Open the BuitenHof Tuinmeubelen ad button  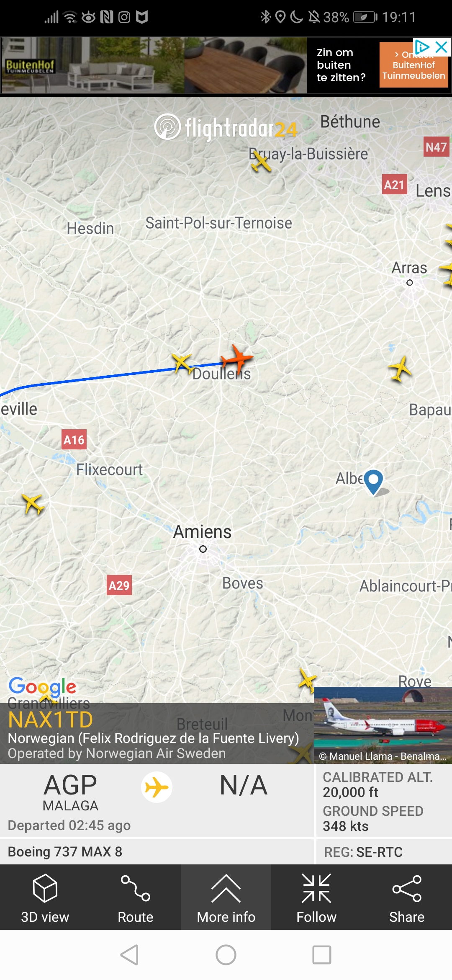[x=413, y=65]
